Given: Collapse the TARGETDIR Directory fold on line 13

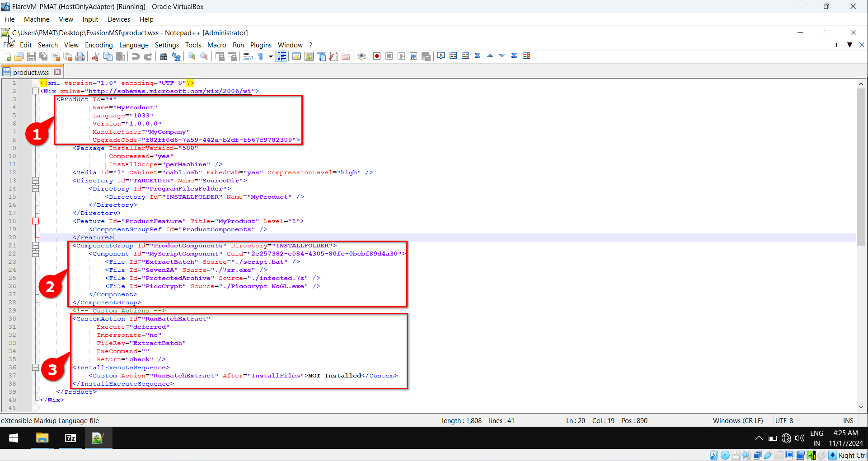Looking at the screenshot, I should (35, 181).
